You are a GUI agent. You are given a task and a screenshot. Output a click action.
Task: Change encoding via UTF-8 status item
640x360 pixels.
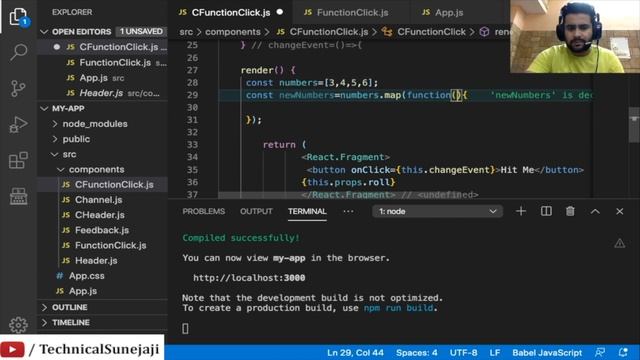463,353
